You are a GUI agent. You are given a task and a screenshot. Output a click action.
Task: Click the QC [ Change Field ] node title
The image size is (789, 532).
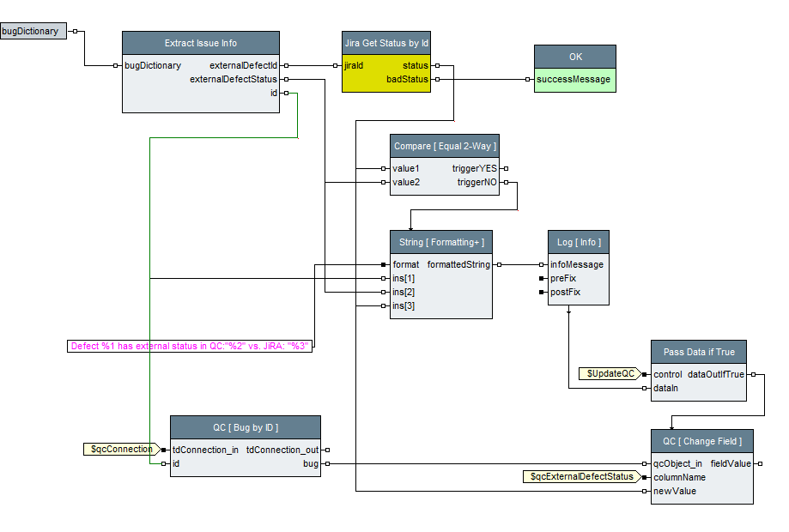pyautogui.click(x=701, y=441)
